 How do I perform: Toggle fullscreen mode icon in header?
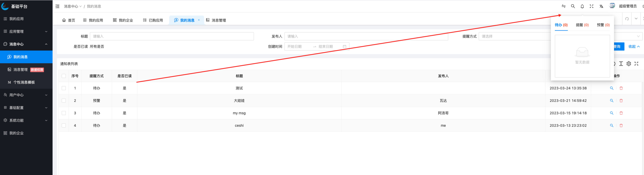click(591, 6)
